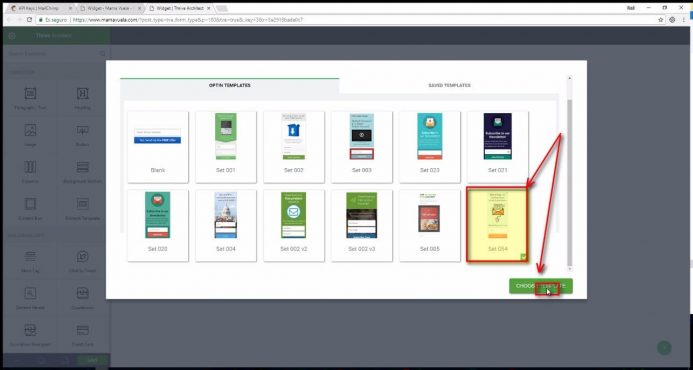Pick the Paragraph / Text element icon
Image resolution: width=693 pixels, height=370 pixels.
(x=30, y=93)
